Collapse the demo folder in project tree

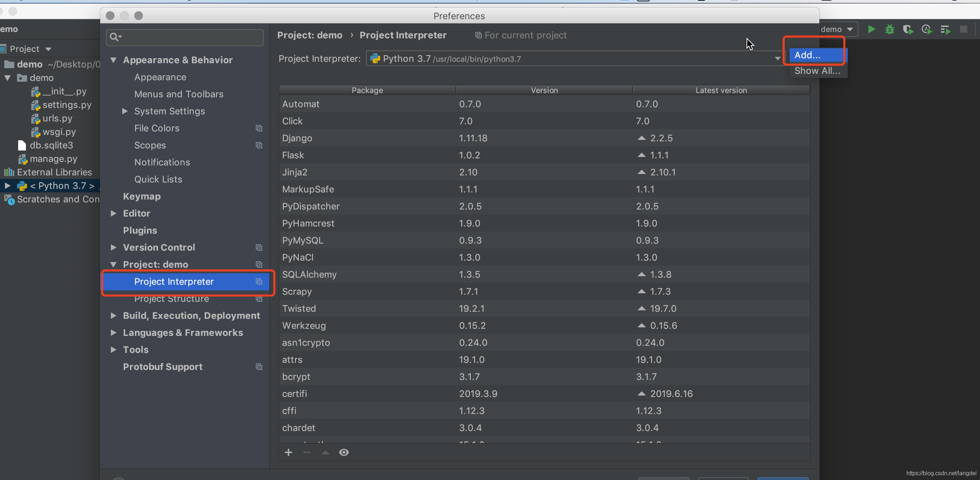pyautogui.click(x=7, y=78)
